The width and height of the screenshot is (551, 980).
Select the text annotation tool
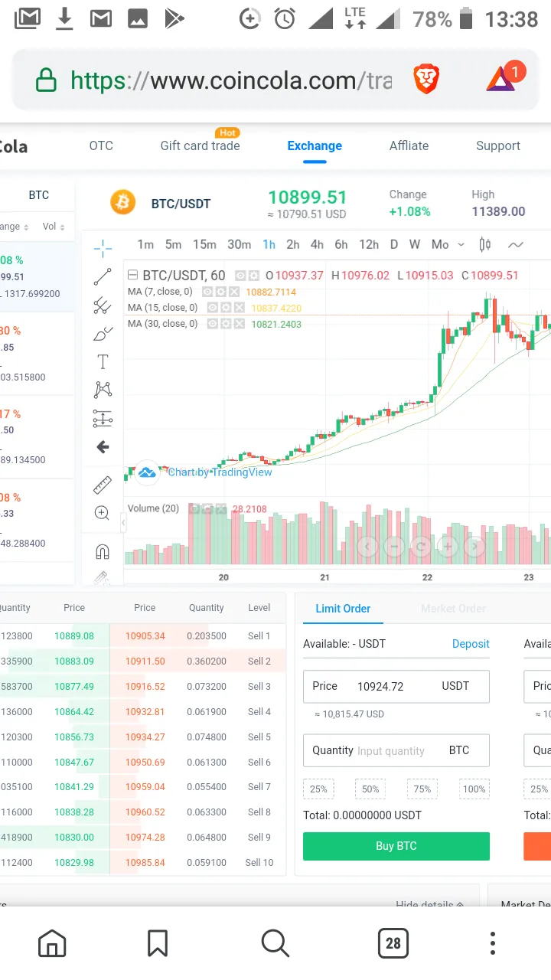pos(103,362)
